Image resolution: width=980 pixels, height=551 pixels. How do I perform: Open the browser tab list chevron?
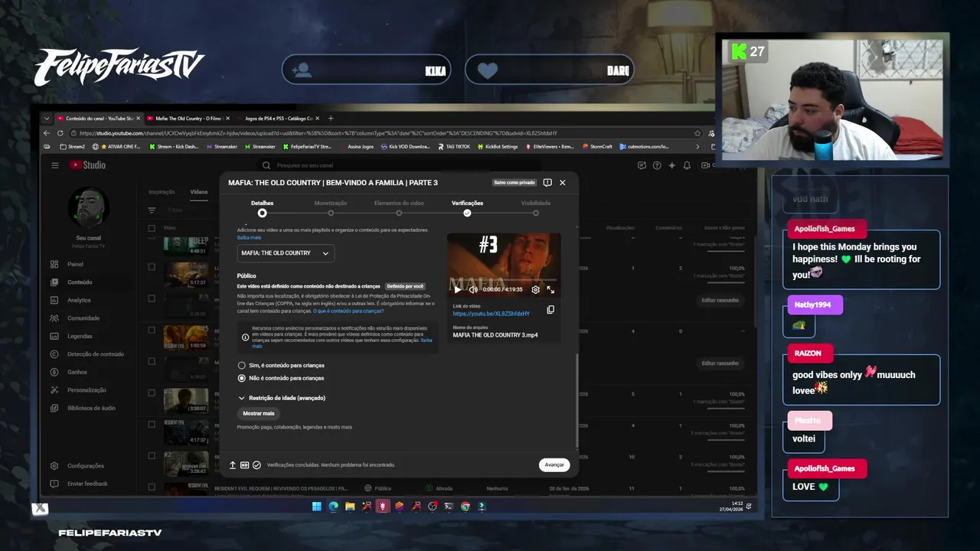click(x=47, y=119)
